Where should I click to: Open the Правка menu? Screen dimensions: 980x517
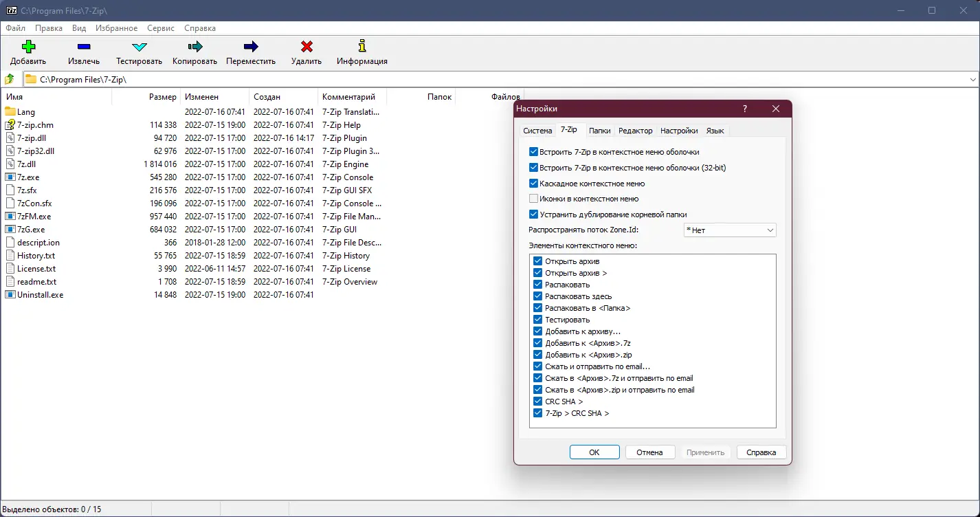[x=49, y=28]
